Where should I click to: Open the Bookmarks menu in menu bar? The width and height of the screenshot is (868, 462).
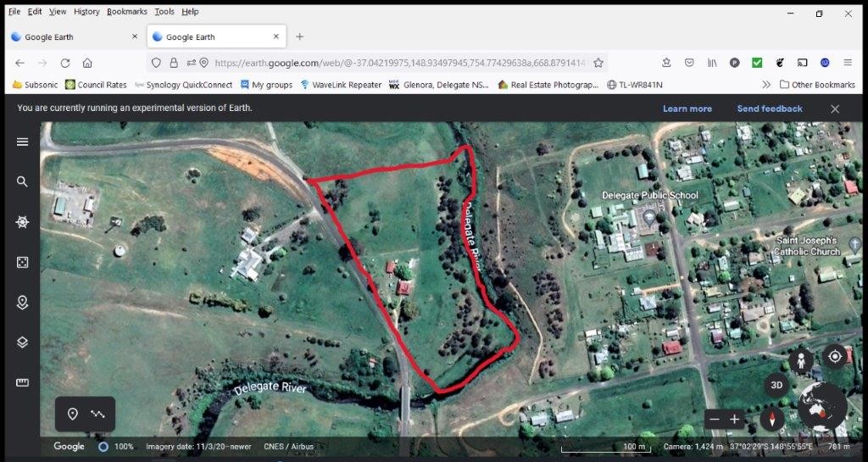pyautogui.click(x=126, y=12)
